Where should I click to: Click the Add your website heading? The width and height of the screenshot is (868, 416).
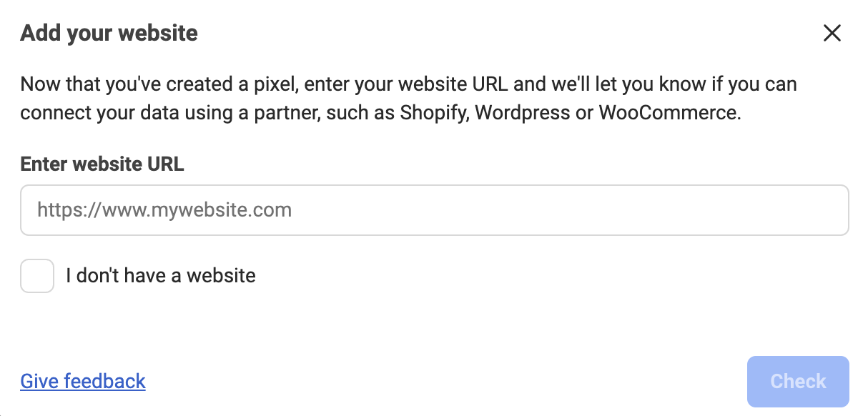pyautogui.click(x=109, y=33)
